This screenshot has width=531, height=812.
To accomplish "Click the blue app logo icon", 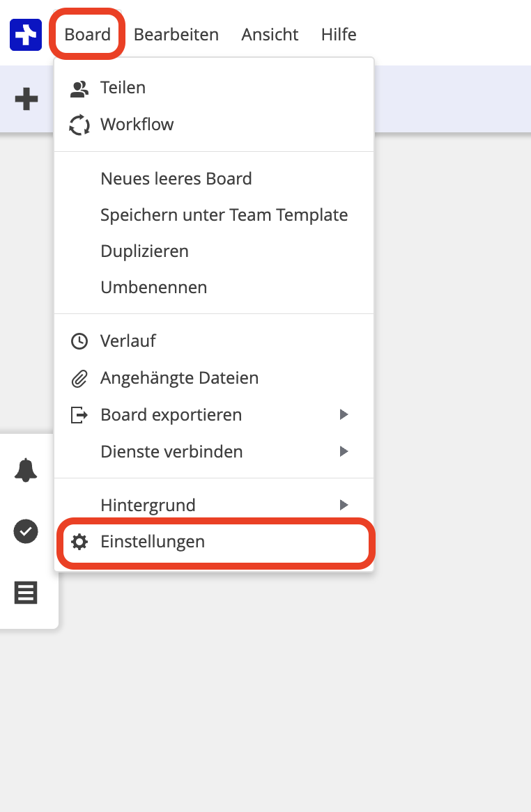I will point(26,35).
